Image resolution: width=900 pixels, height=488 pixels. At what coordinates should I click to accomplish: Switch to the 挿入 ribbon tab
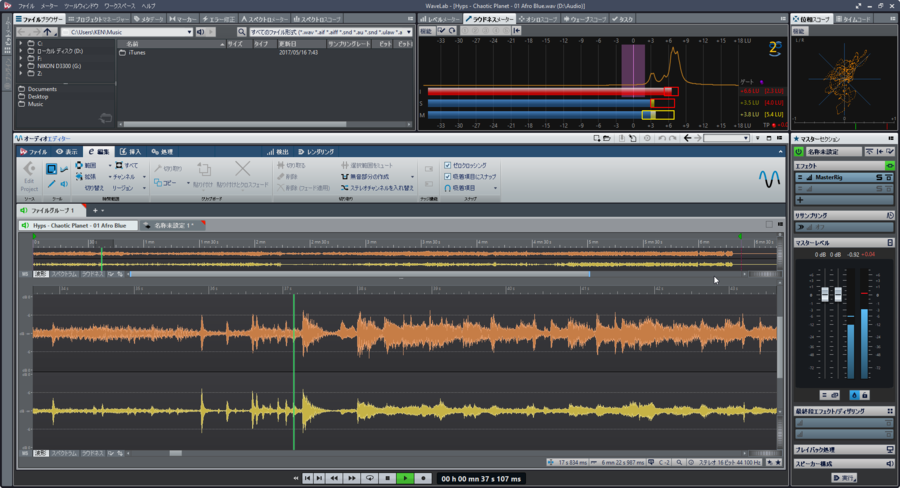(130, 152)
